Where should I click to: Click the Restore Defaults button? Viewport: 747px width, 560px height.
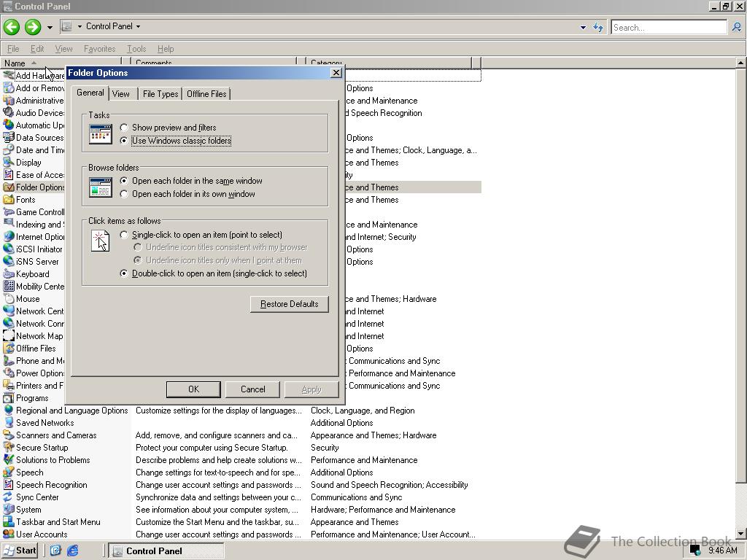tap(290, 304)
